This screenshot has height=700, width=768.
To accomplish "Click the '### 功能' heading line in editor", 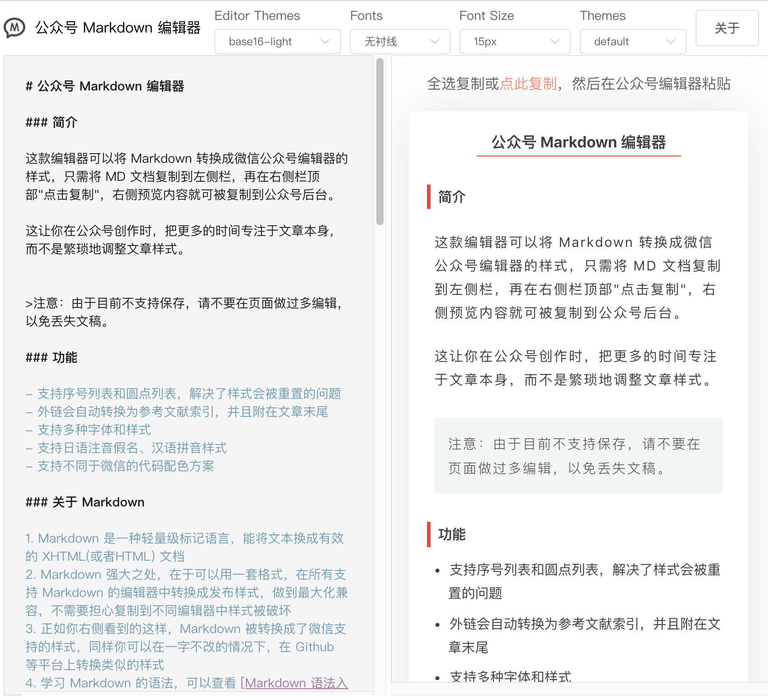I will 52,357.
